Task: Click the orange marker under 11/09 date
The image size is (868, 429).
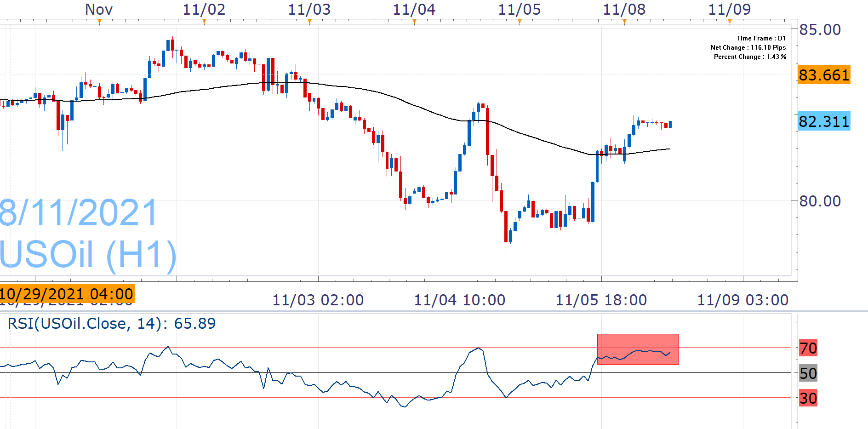Action: coord(730,22)
